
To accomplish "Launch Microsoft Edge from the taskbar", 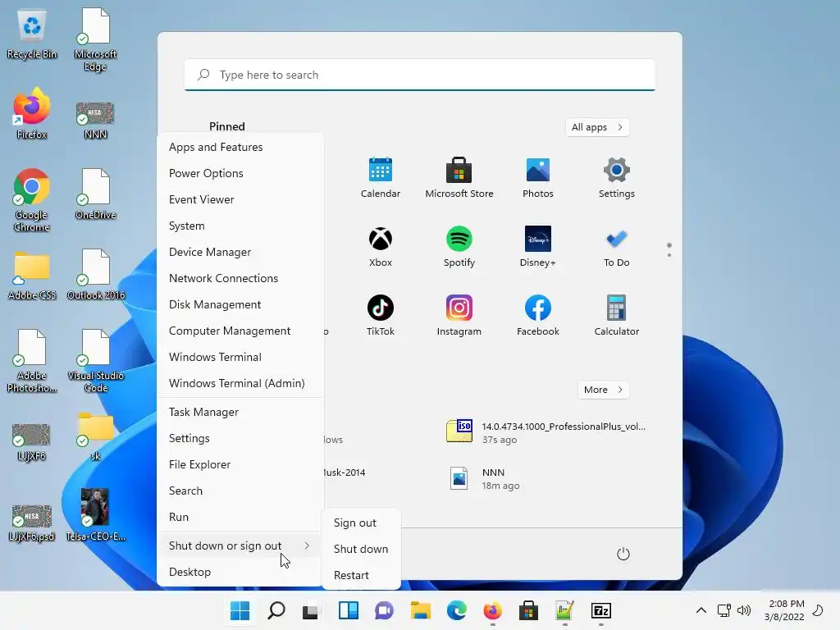I will [x=456, y=610].
